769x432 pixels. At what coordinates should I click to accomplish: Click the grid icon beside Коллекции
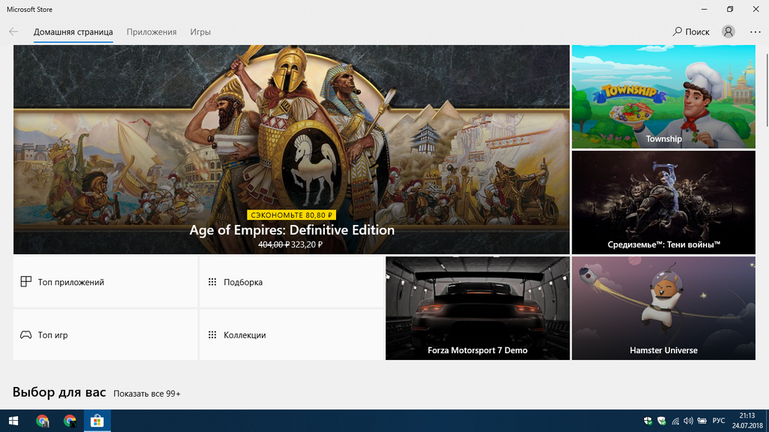pos(212,335)
